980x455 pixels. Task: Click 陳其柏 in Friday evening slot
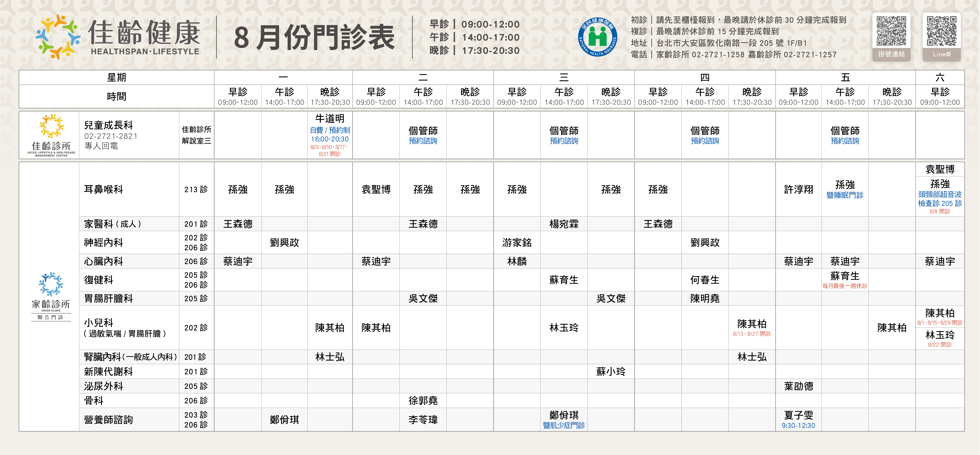pos(892,328)
